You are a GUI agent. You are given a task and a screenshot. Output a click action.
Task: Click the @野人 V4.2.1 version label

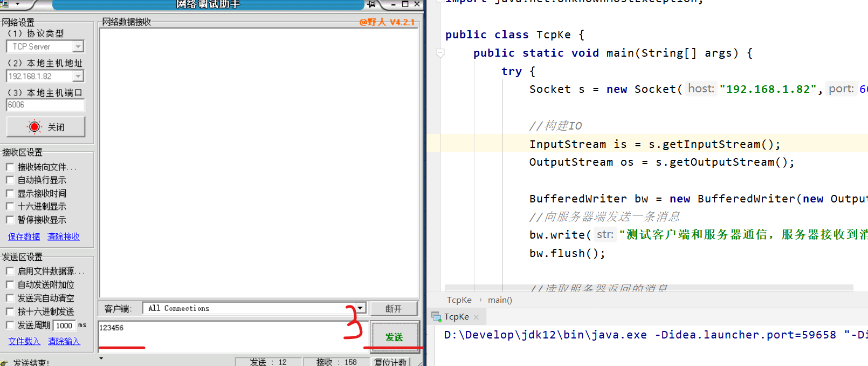387,22
